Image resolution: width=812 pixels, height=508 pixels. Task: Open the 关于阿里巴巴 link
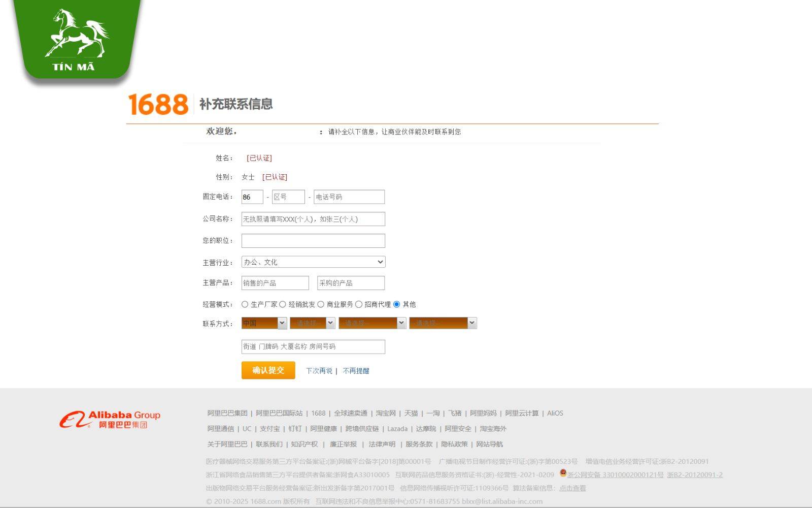coord(227,444)
